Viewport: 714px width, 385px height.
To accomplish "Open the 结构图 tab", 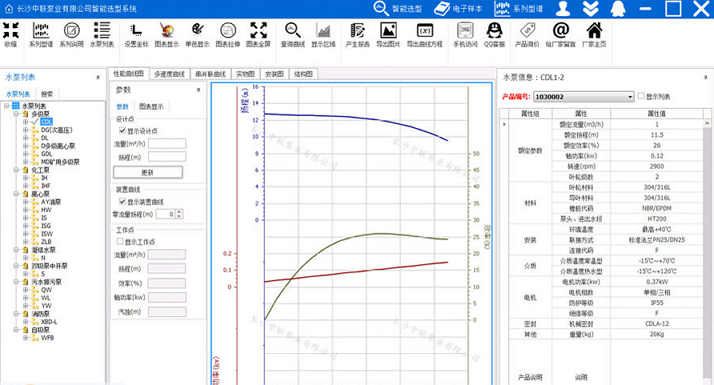I will click(303, 74).
